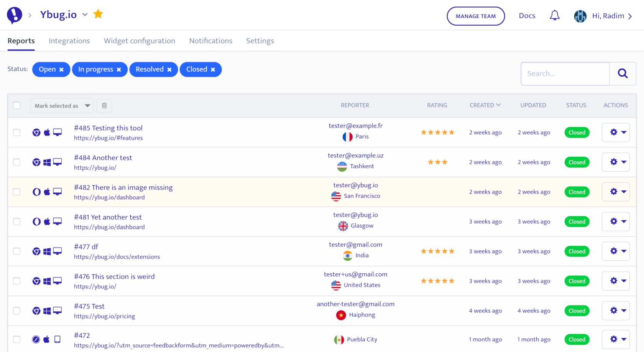Remove the Open status filter x icon

(x=61, y=70)
